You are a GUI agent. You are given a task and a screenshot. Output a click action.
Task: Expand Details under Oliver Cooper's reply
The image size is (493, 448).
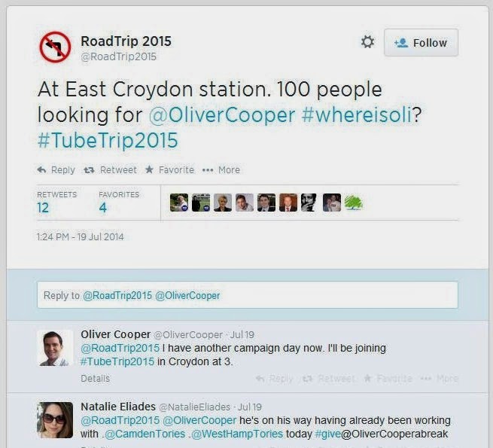[x=95, y=378]
